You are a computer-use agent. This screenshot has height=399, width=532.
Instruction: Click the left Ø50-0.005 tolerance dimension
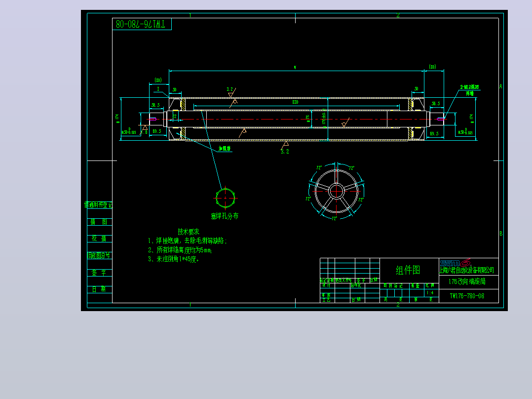[129, 131]
